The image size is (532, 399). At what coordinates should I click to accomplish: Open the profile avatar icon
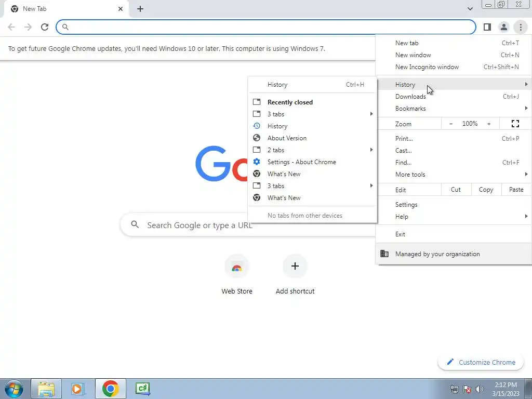pyautogui.click(x=504, y=27)
